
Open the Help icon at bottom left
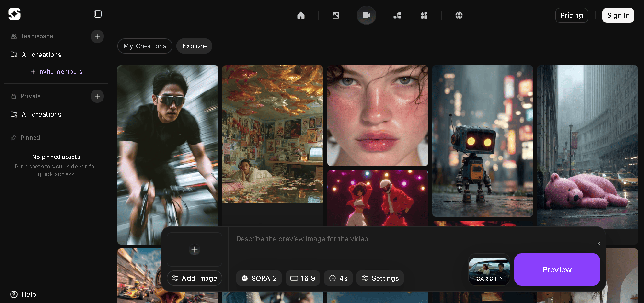(x=13, y=294)
